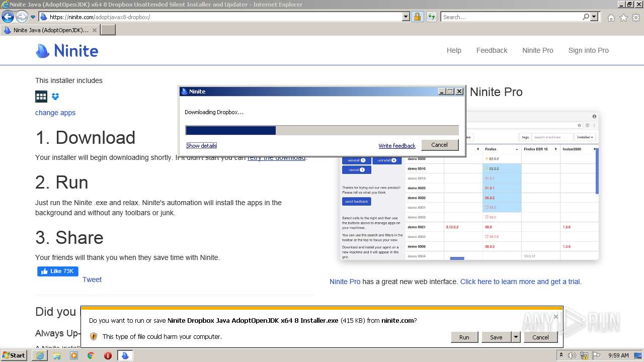Restore down the Internet Explorer window
The height and width of the screenshot is (362, 644).
(x=629, y=4)
